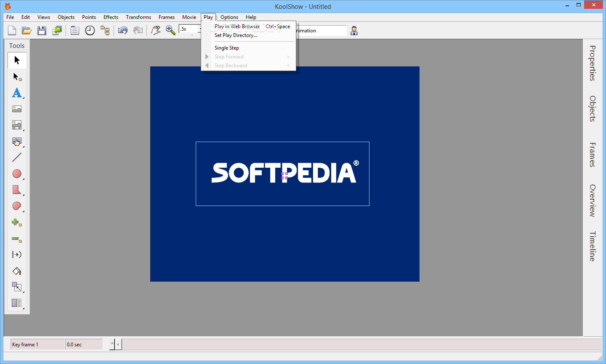Click the 0.0 sec time field
The width and height of the screenshot is (606, 364).
[84, 345]
